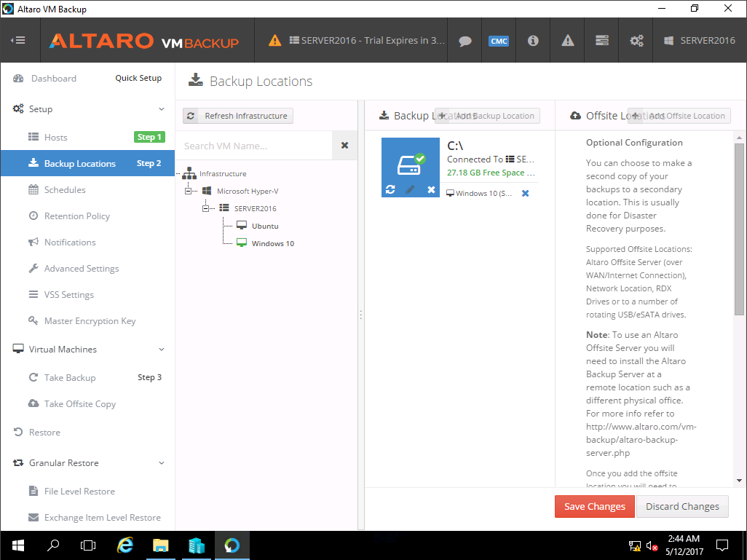This screenshot has width=747, height=560.
Task: Open the server stack icon in header
Action: point(601,41)
